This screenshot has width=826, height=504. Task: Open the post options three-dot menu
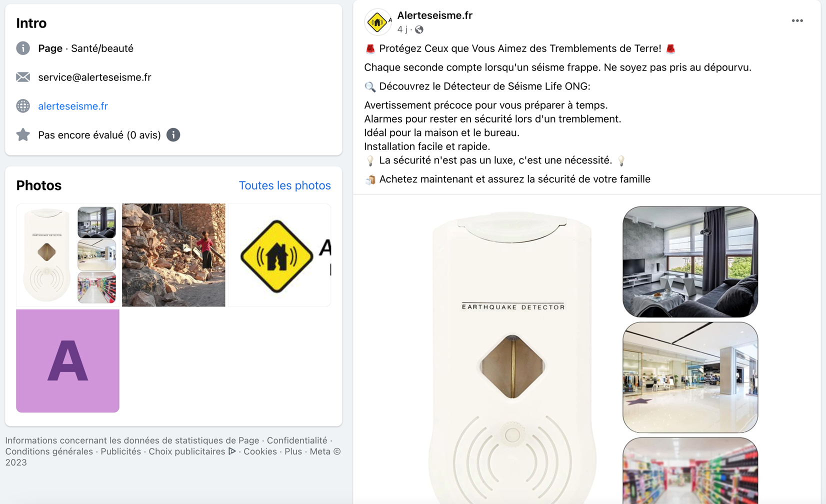pos(797,21)
